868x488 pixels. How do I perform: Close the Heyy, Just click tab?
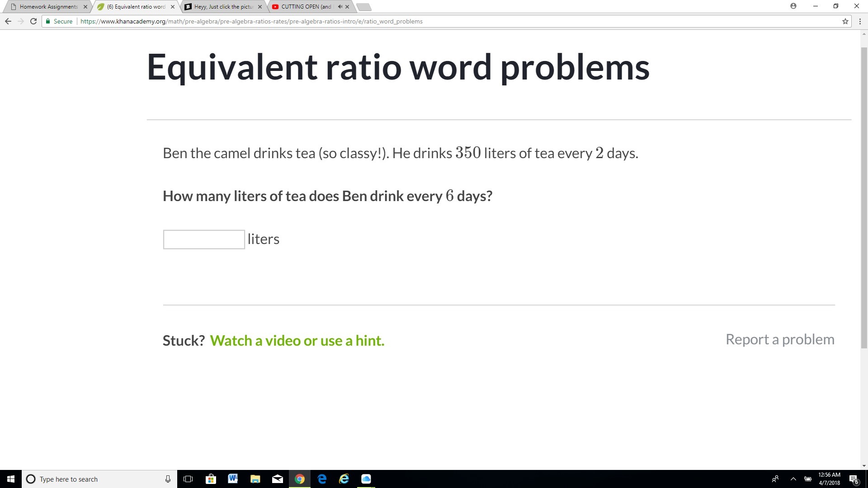(x=260, y=7)
